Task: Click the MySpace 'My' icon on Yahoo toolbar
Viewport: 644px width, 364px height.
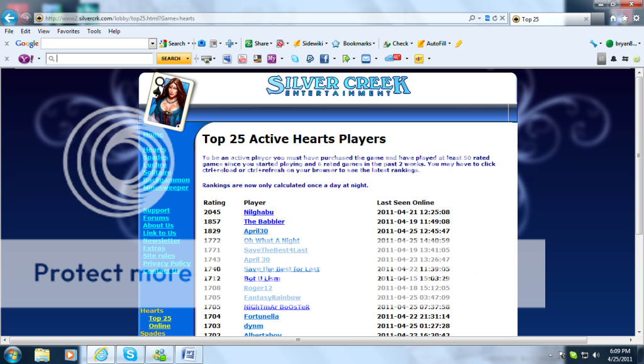Action: 272,59
